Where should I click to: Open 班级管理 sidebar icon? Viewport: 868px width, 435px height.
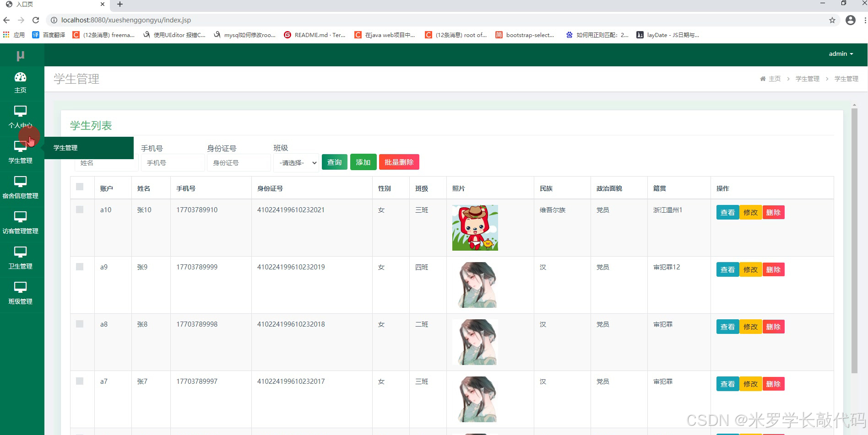point(20,287)
